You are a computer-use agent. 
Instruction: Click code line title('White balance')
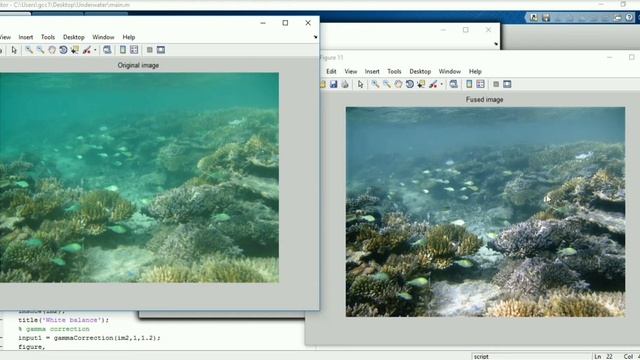click(x=64, y=320)
